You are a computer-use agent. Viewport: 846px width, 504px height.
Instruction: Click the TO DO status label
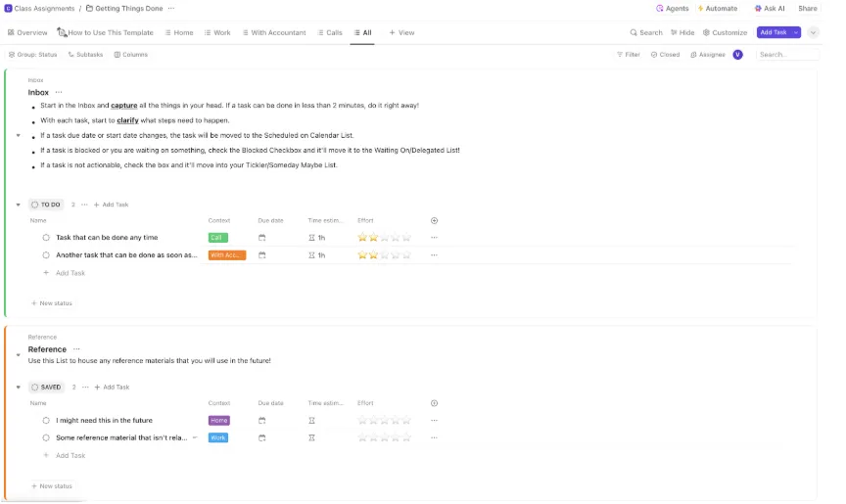coord(46,205)
